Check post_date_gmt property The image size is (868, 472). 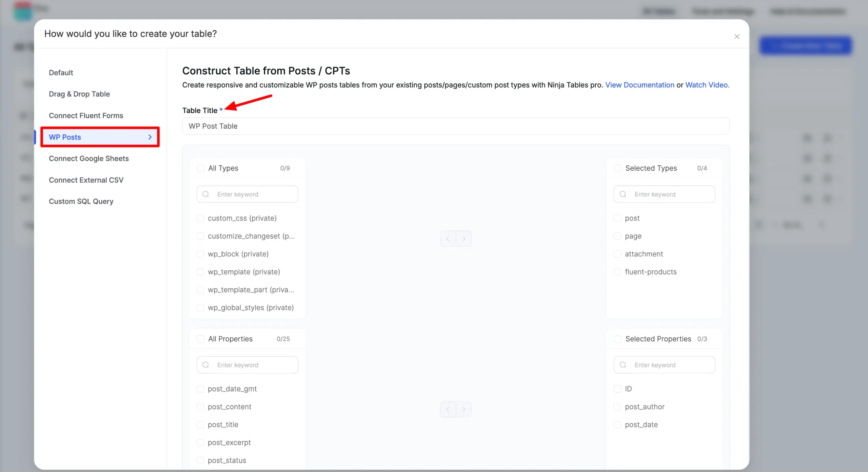coord(200,389)
